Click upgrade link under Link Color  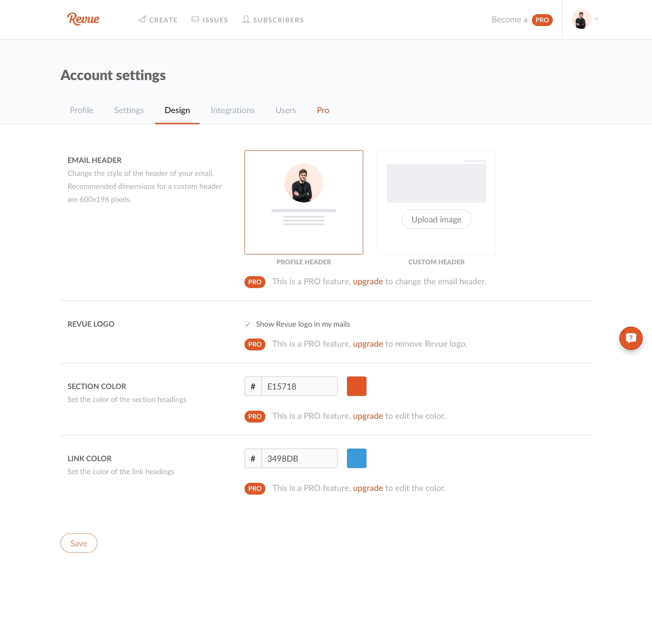[x=368, y=488]
